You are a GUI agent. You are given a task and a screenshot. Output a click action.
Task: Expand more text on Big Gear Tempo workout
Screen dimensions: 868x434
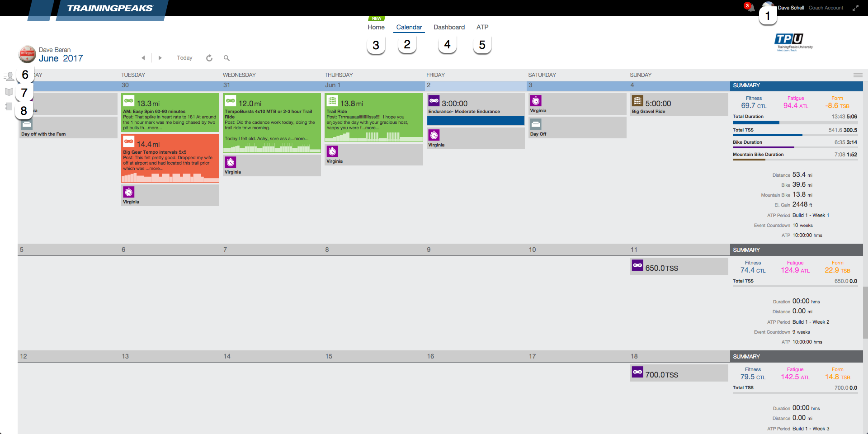tap(156, 169)
